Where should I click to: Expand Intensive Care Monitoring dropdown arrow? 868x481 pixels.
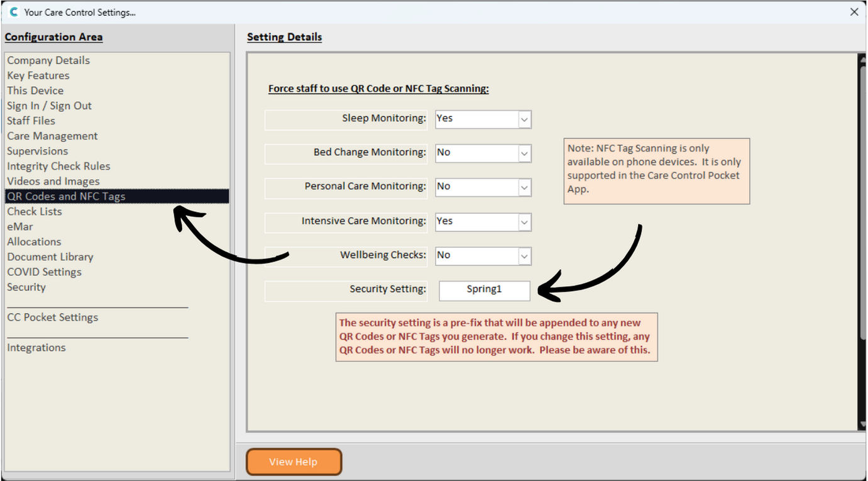(524, 221)
